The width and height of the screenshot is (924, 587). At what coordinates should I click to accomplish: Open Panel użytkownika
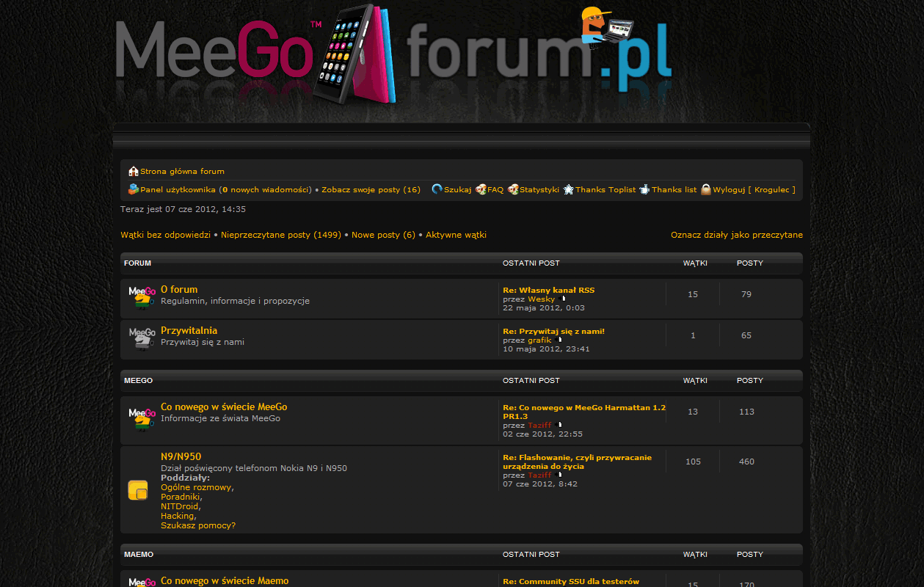click(178, 189)
